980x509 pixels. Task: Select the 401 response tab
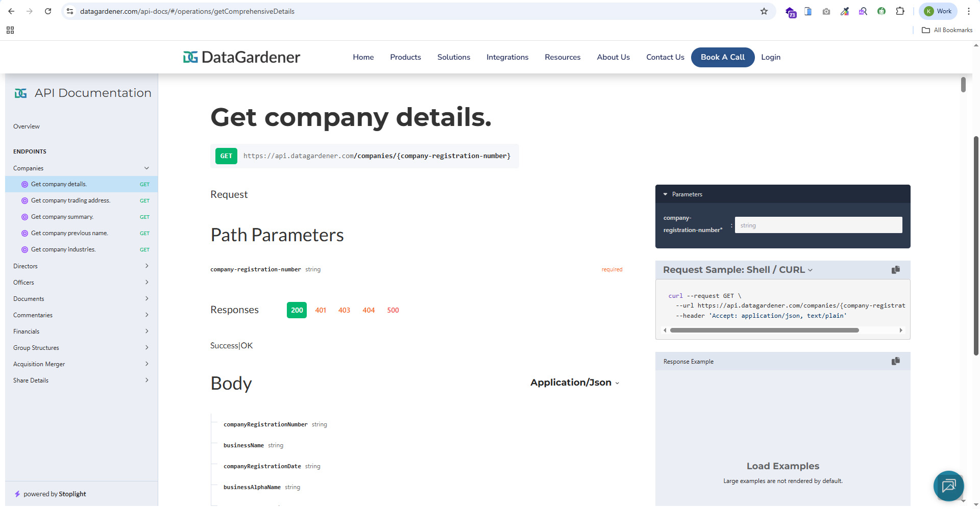point(321,310)
